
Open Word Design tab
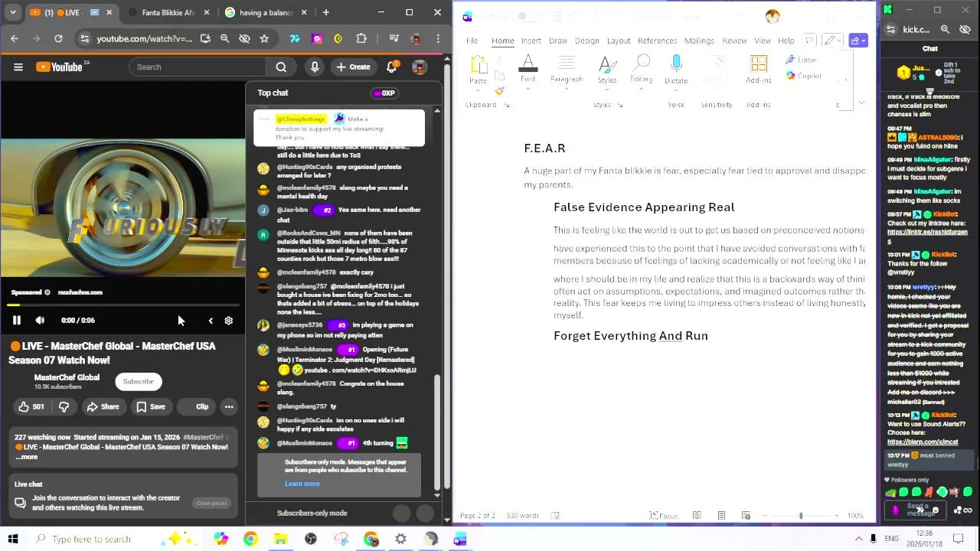[x=587, y=41]
